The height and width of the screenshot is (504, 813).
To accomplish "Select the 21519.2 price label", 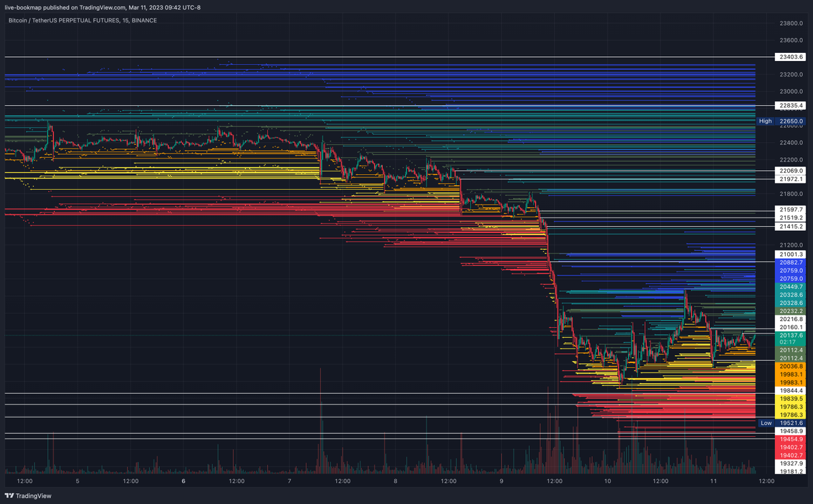I will [x=791, y=218].
